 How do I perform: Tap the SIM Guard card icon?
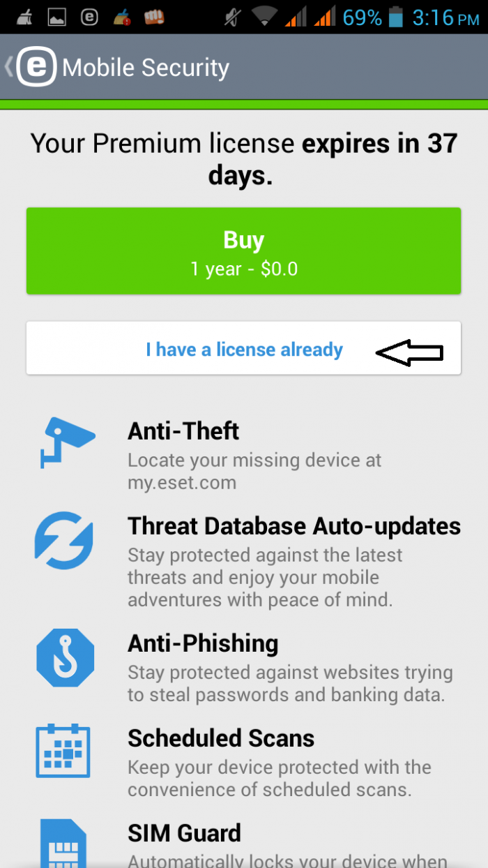(64, 843)
